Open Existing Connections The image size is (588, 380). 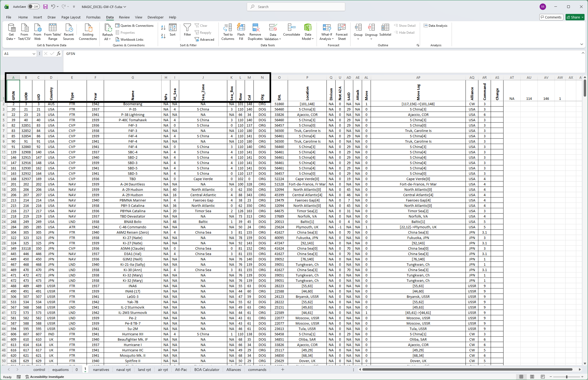[88, 32]
